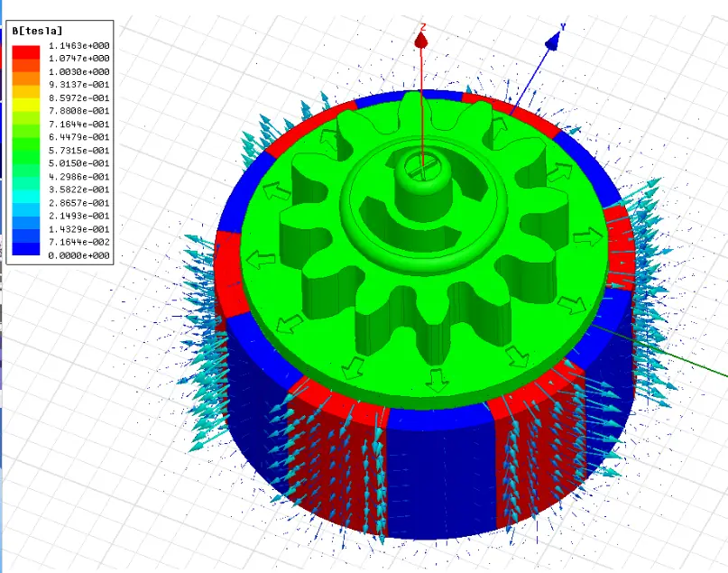
Task: Click the 9.3137e-001 legend value
Action: pos(78,85)
